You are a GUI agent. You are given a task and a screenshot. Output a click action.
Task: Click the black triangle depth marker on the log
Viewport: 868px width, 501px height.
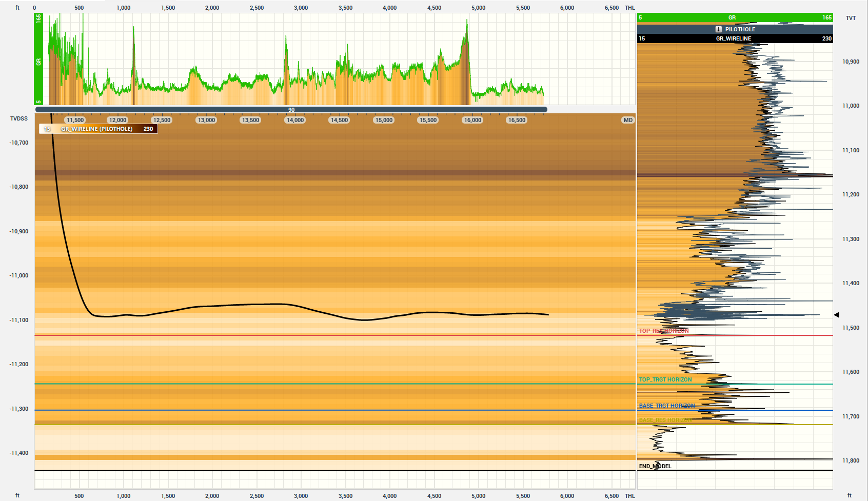837,315
